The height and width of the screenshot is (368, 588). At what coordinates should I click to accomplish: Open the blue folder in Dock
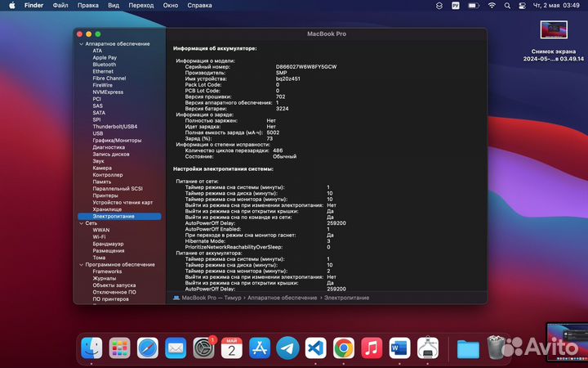coord(468,349)
